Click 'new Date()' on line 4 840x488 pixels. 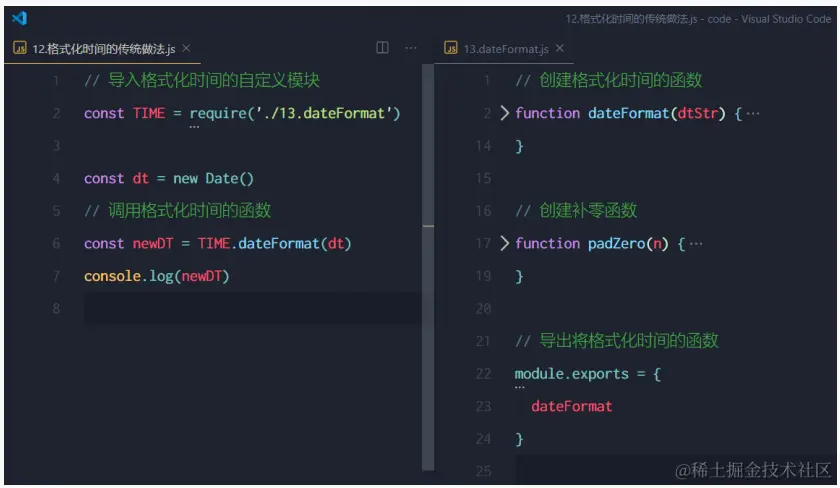tap(213, 178)
